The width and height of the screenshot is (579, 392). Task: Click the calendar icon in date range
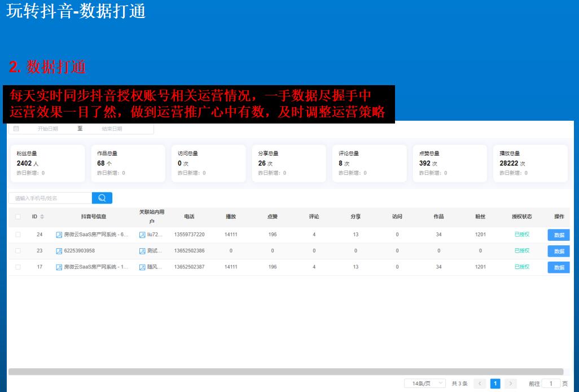pos(16,129)
